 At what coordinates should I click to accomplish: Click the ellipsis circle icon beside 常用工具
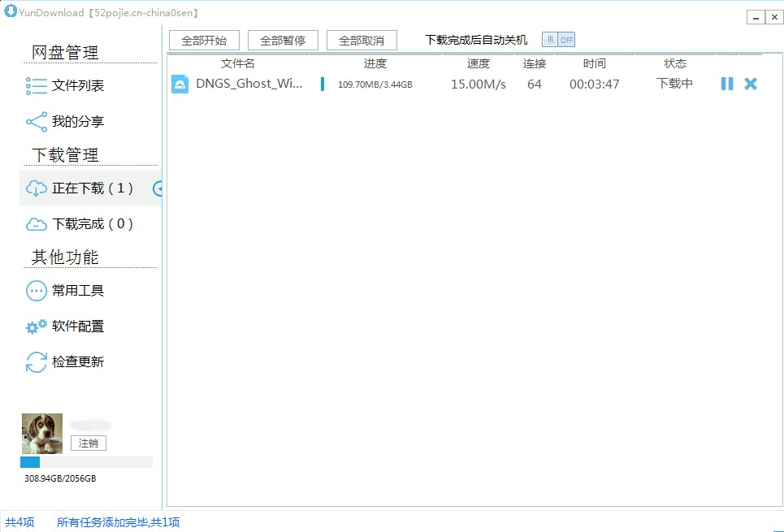click(x=36, y=291)
